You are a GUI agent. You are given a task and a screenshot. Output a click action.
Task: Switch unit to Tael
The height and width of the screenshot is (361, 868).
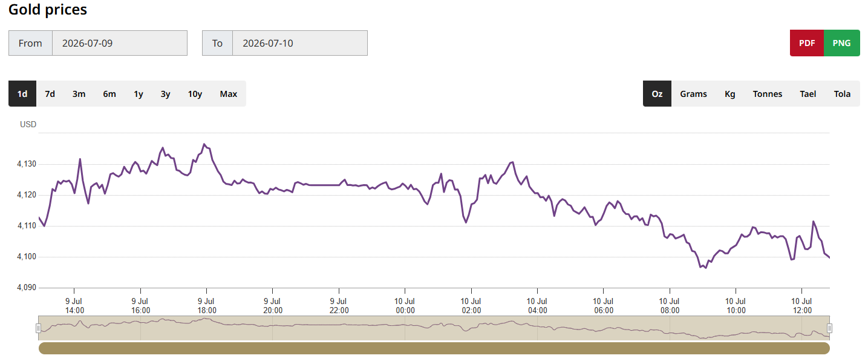[808, 94]
